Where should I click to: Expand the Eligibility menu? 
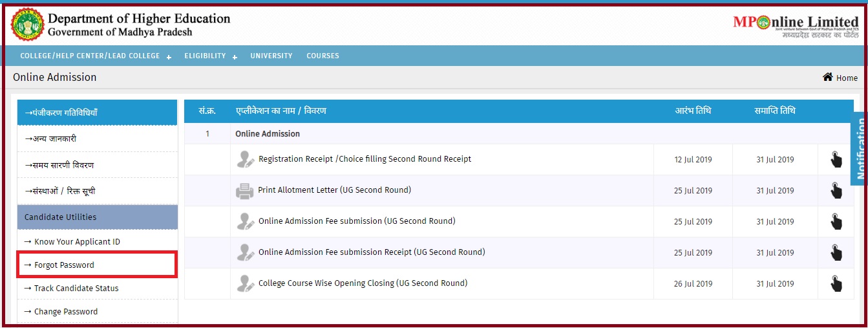coord(210,56)
